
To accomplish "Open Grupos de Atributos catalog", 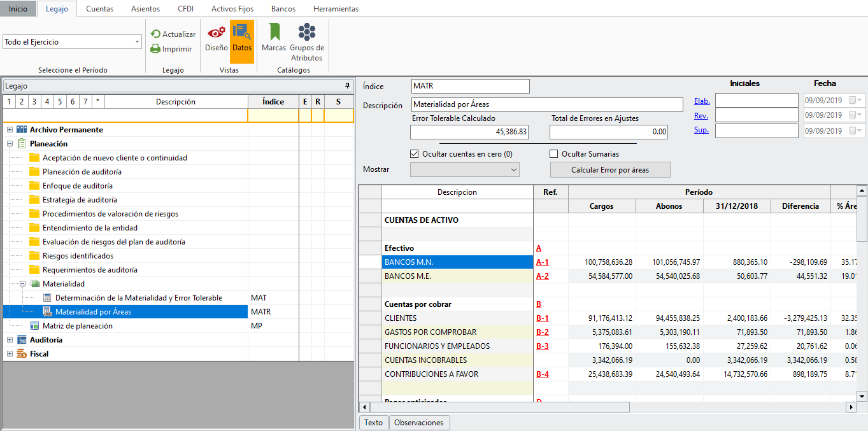I will click(307, 42).
